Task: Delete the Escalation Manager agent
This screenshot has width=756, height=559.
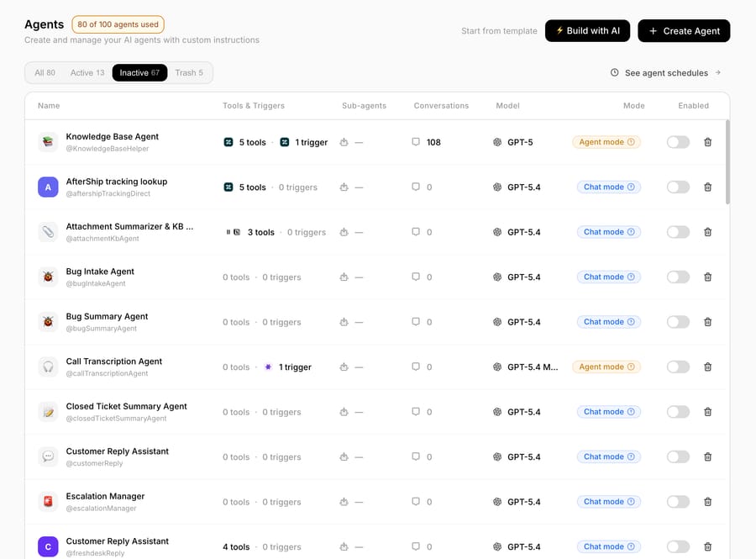Action: click(707, 502)
